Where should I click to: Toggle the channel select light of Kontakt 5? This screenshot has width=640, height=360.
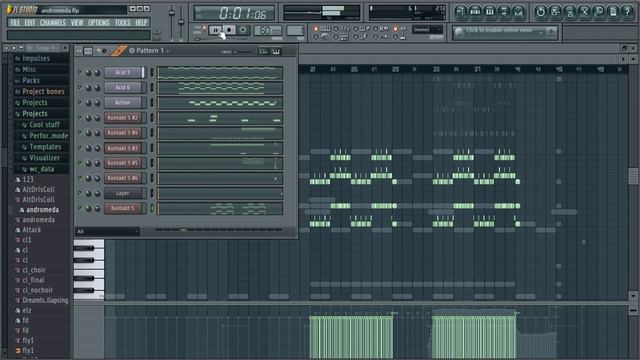(152, 209)
